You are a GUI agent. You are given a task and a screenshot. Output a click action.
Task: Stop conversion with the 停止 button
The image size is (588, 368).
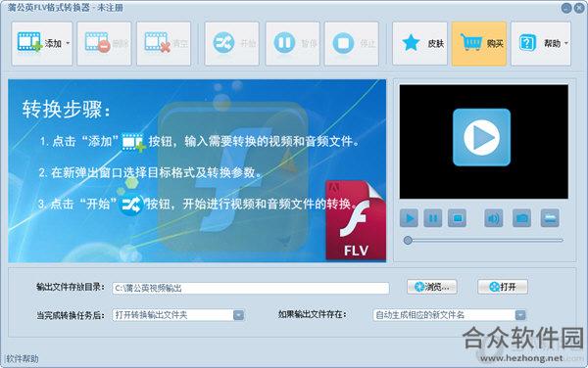click(x=352, y=43)
